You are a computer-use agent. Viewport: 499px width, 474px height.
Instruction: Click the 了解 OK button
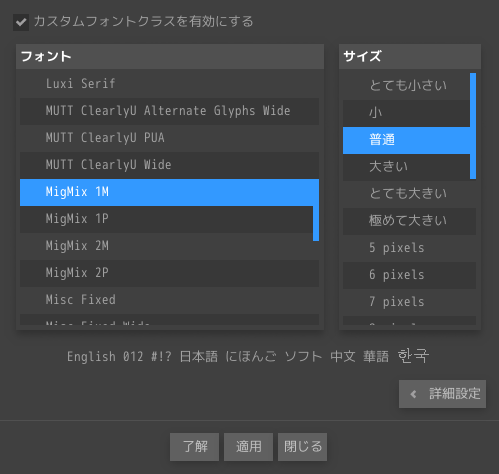pos(194,447)
